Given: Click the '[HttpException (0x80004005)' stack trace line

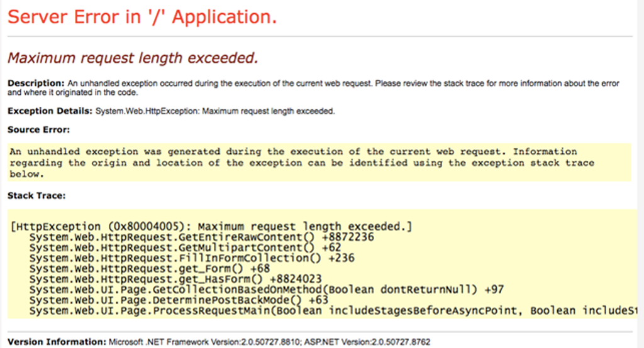Looking at the screenshot, I should 211,227.
